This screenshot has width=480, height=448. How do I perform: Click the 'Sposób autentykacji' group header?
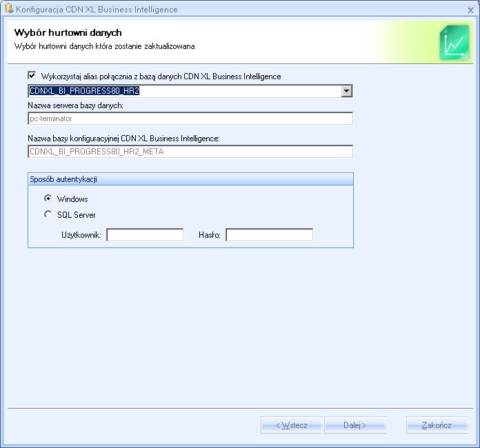point(190,179)
